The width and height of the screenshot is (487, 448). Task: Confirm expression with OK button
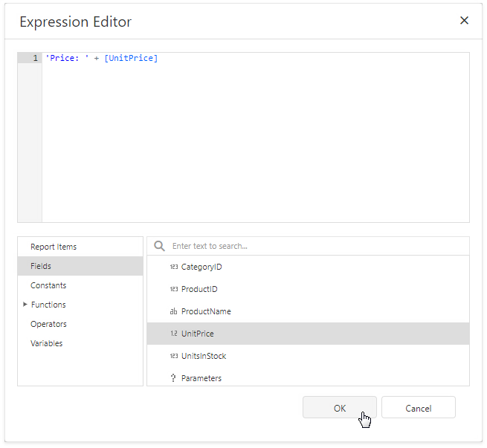(x=340, y=408)
